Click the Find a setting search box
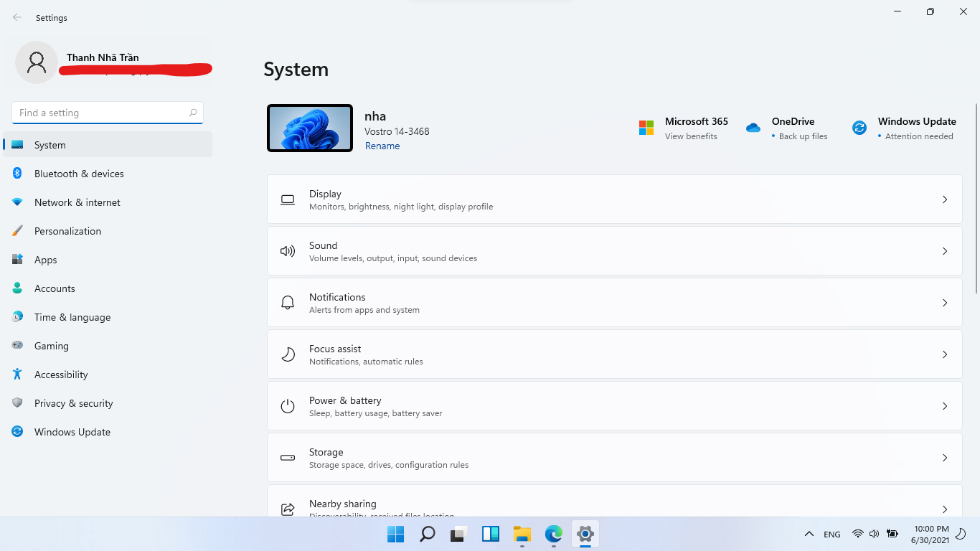 coord(108,113)
